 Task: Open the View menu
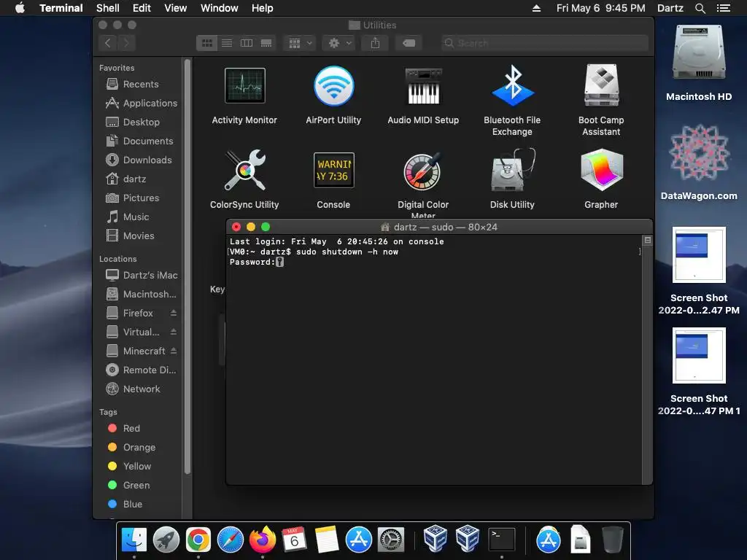pos(175,8)
